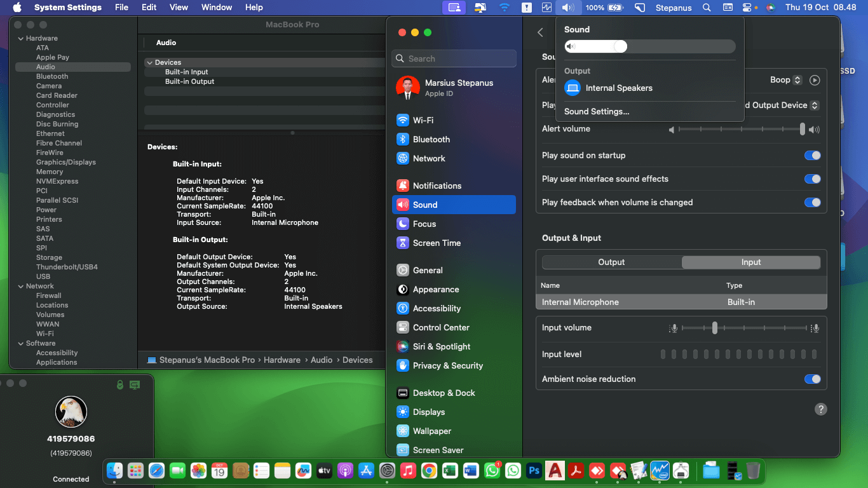Disable Play user interface sound effects

click(x=812, y=179)
